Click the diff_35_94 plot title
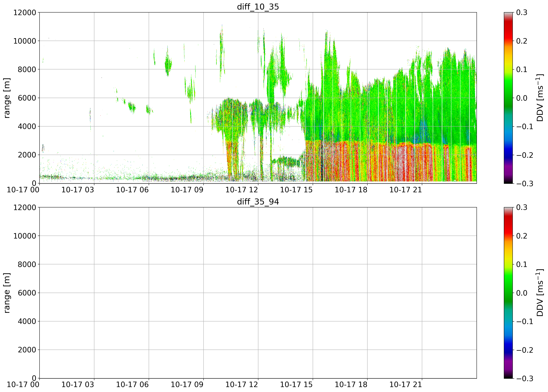 (258, 202)
